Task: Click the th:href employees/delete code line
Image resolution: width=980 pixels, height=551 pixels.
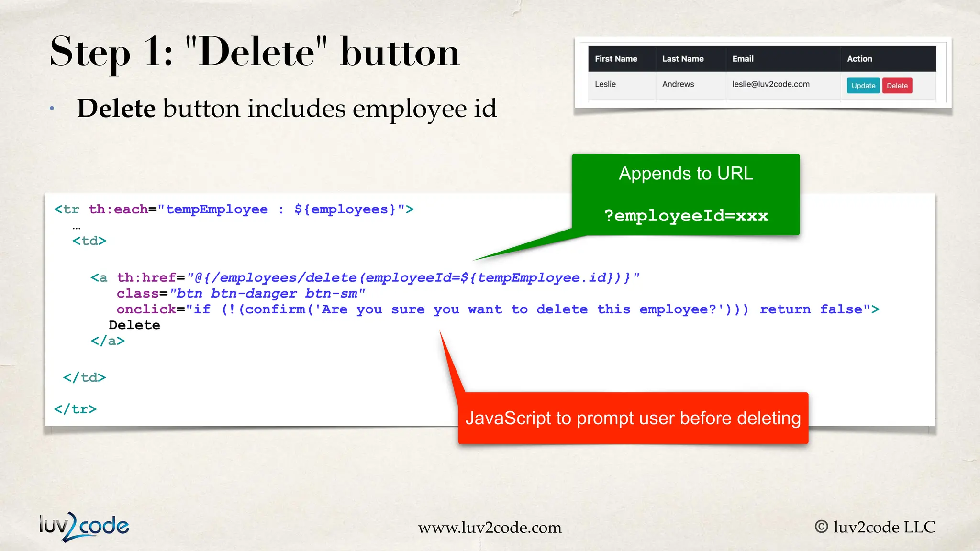Action: point(365,278)
